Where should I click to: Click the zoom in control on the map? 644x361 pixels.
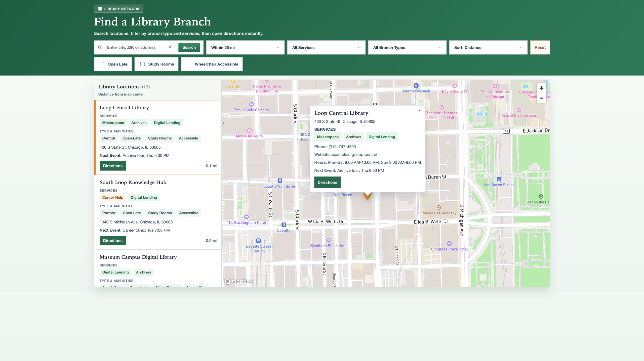[x=541, y=88]
